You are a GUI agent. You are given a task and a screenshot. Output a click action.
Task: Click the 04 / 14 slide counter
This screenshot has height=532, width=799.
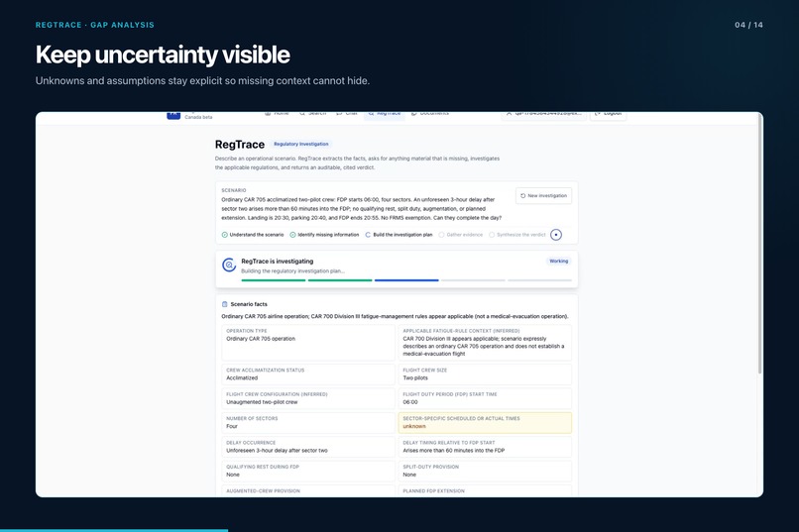click(x=748, y=25)
